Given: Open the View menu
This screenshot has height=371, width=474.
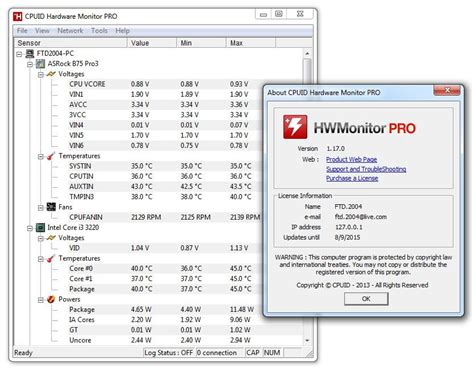Looking at the screenshot, I should point(42,31).
